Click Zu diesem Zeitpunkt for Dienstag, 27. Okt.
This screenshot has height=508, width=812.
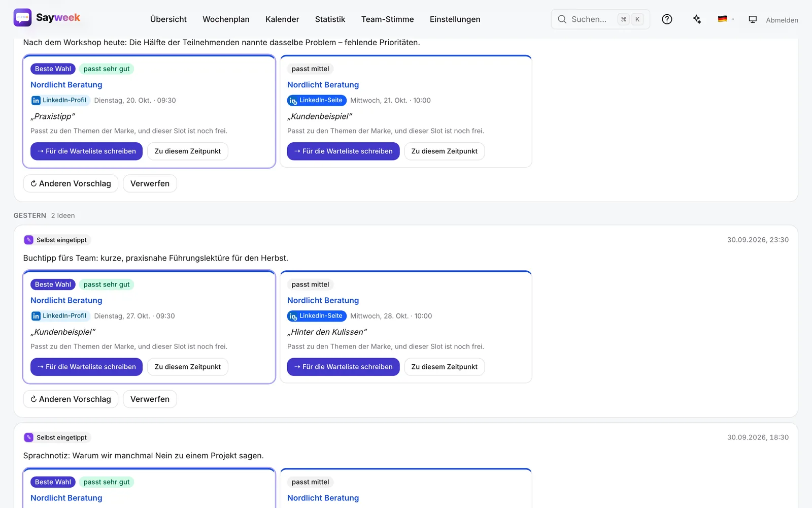coord(188,367)
